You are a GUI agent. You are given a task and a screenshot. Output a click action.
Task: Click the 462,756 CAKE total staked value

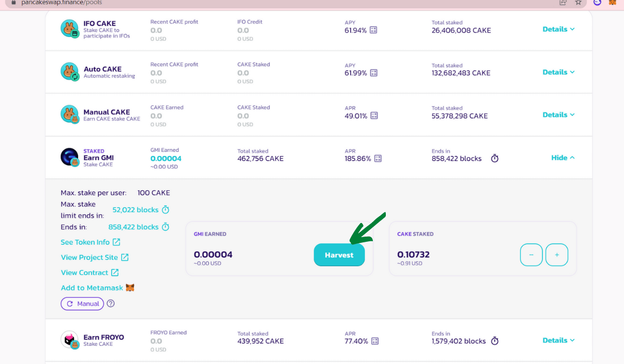(x=261, y=158)
